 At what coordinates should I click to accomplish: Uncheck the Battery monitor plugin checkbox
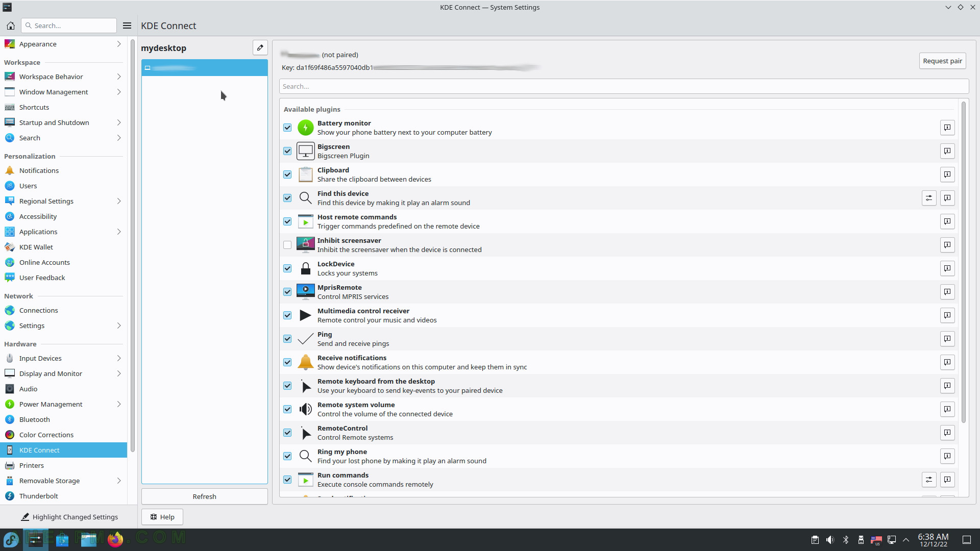[x=287, y=128]
